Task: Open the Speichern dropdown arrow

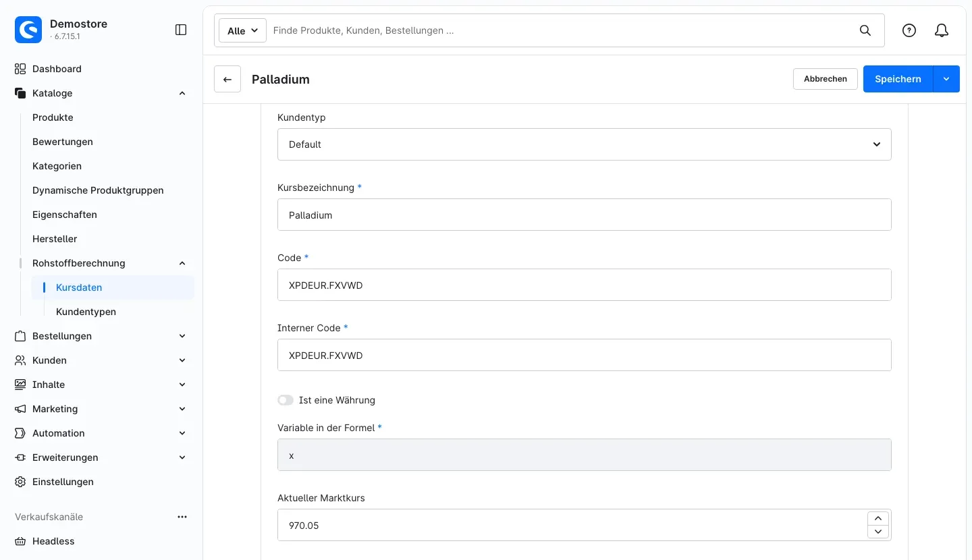Action: point(946,79)
